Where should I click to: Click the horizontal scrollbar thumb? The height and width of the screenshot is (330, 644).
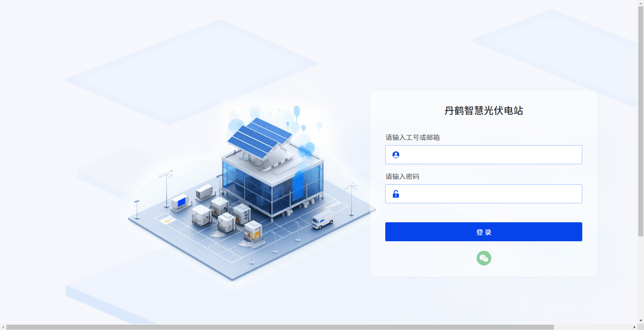pyautogui.click(x=280, y=327)
